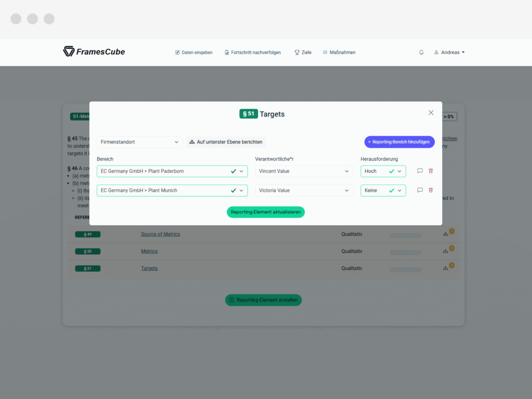
Task: Toggle Auf unterster Ebene berichten
Action: tap(226, 142)
